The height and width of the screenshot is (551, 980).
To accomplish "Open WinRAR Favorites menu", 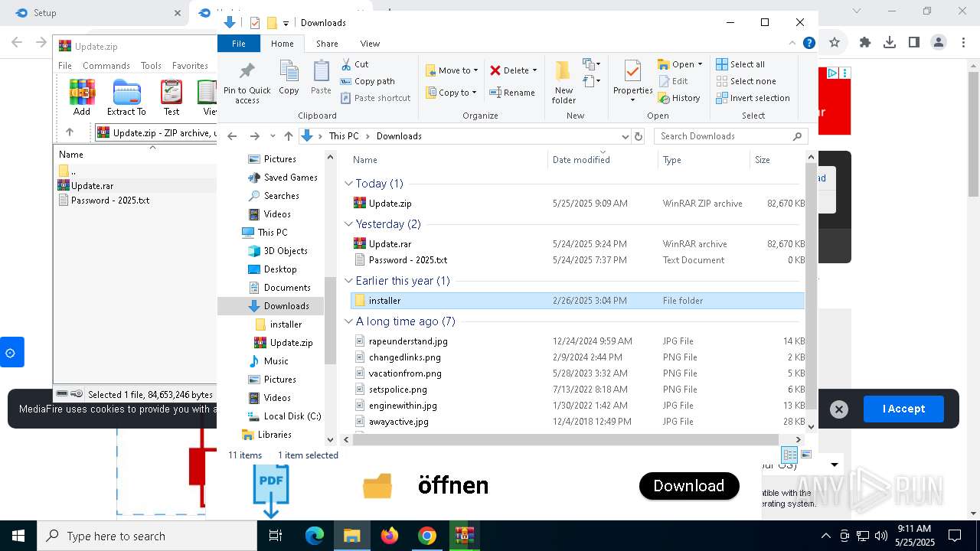I will pos(190,66).
